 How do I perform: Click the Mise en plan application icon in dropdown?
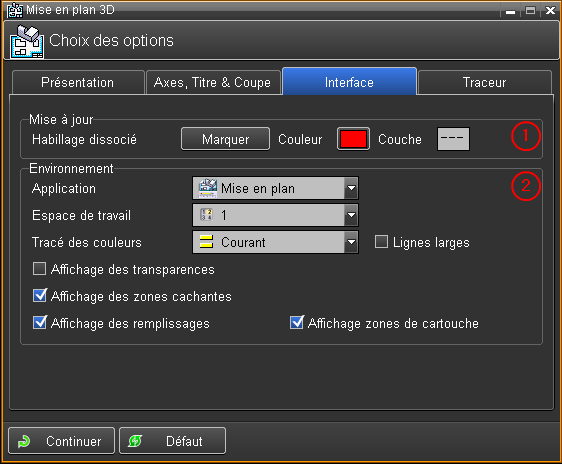[208, 188]
